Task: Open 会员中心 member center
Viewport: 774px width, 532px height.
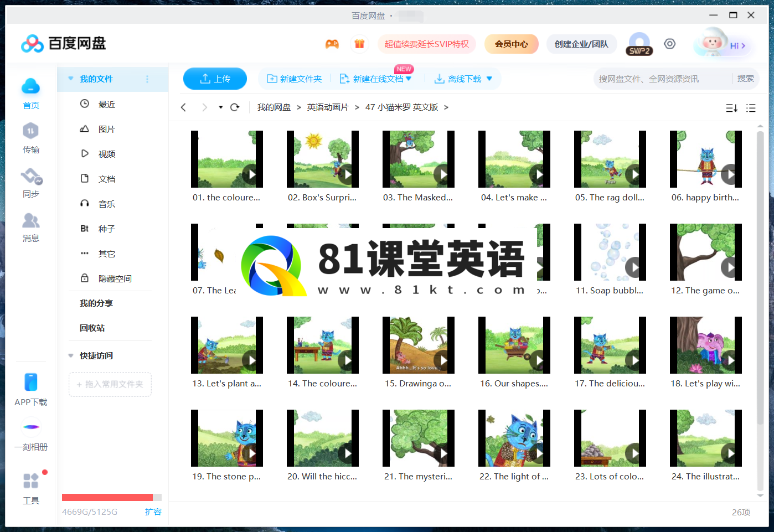Action: tap(512, 44)
